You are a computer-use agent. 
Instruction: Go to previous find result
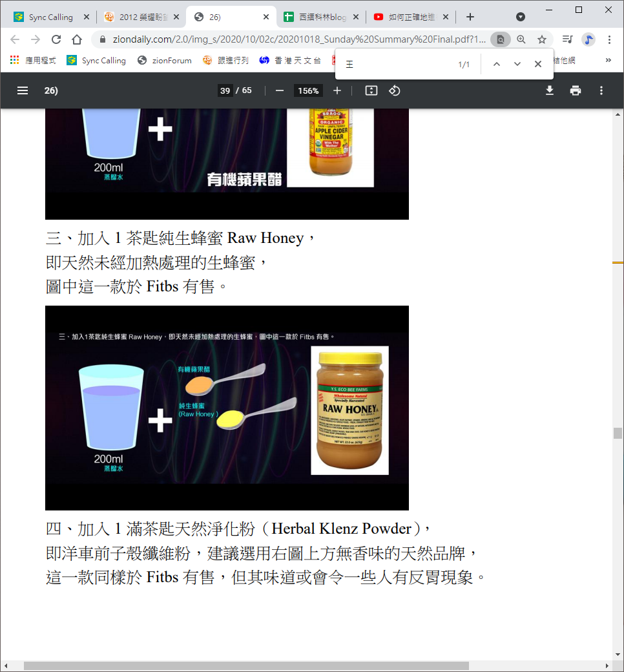tap(497, 64)
